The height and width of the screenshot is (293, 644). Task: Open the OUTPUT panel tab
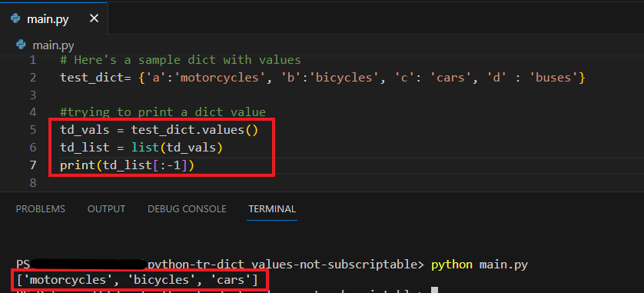pos(106,208)
